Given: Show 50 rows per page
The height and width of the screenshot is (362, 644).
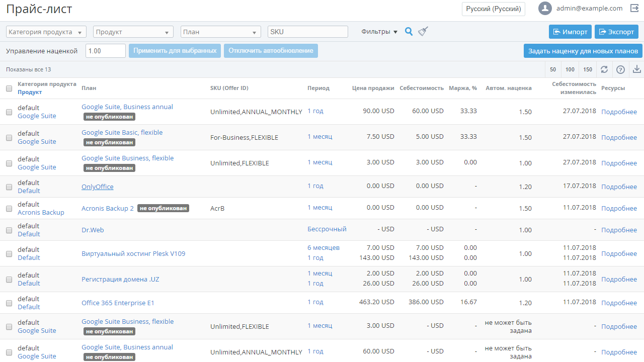Looking at the screenshot, I should pos(553,69).
